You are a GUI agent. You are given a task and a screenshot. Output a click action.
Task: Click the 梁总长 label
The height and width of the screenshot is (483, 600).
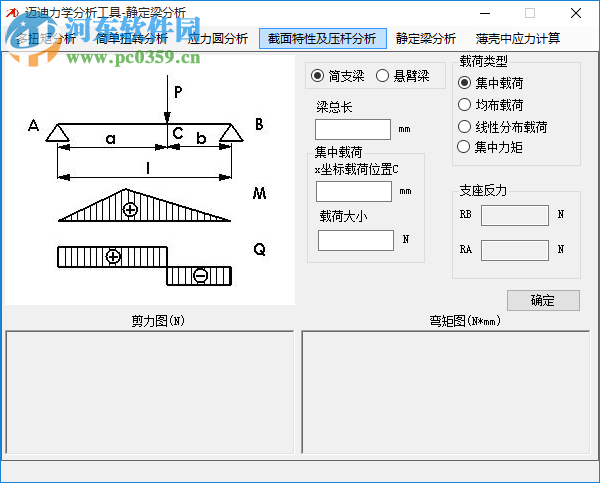point(334,107)
